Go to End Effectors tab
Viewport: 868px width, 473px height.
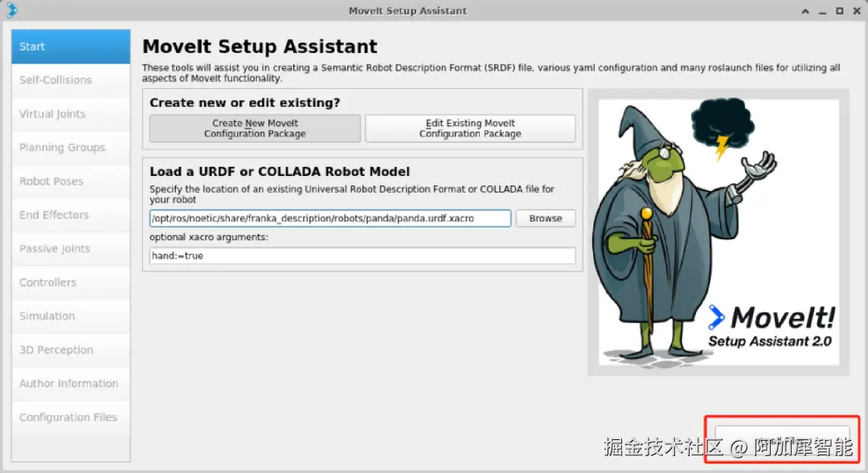click(71, 215)
